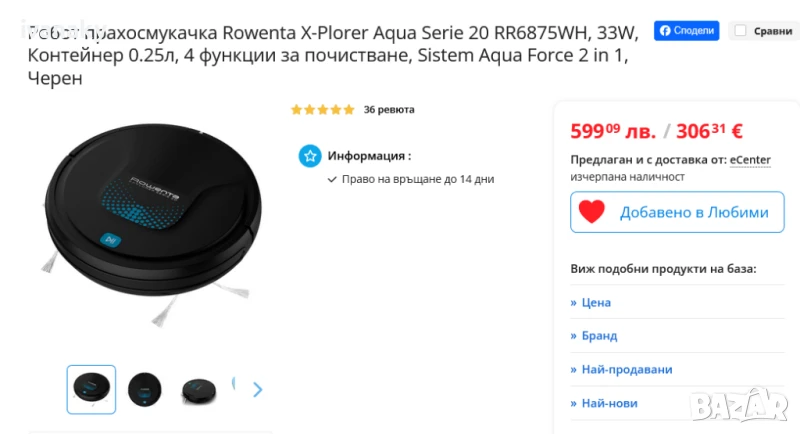
Task: Expand similar products by Бранд
Action: pyautogui.click(x=599, y=336)
